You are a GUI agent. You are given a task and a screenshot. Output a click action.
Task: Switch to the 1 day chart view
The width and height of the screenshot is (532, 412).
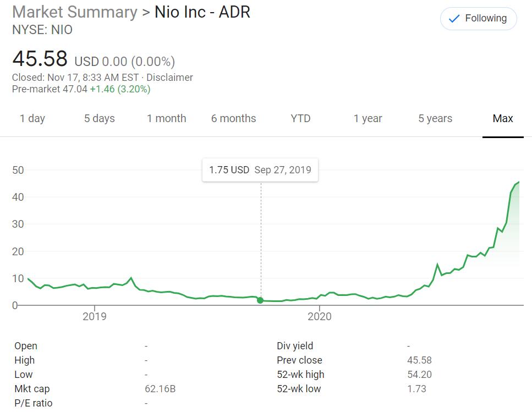click(x=33, y=118)
